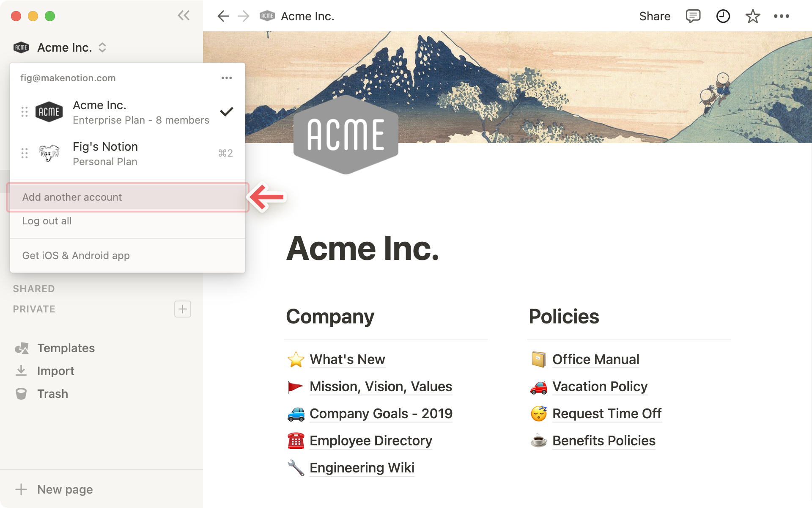
Task: Click the Share button
Action: point(654,16)
